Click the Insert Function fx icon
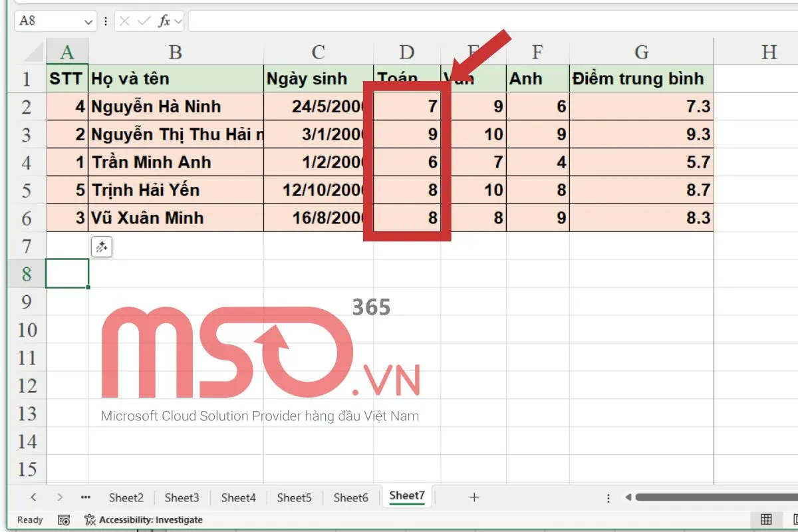The image size is (798, 532). click(x=164, y=21)
